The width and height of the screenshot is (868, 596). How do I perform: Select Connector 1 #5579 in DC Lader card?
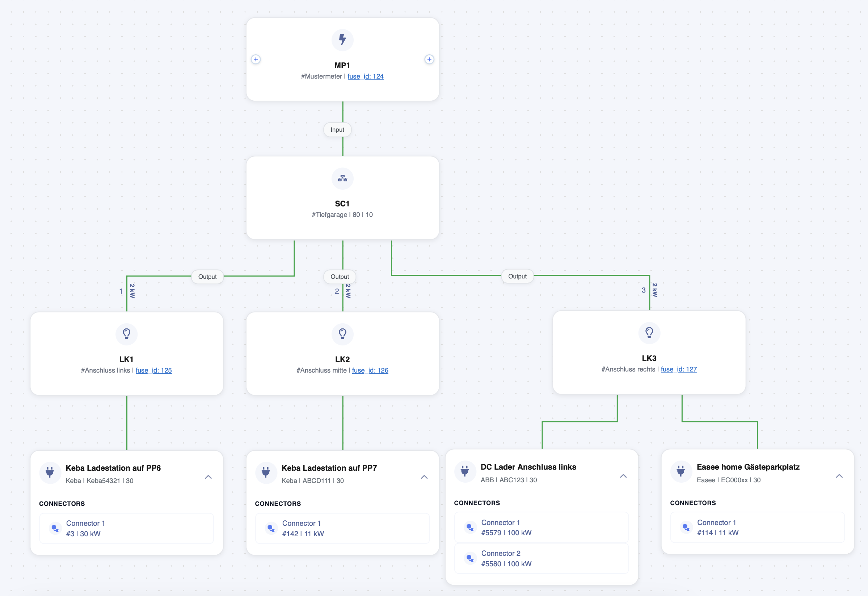coord(541,527)
